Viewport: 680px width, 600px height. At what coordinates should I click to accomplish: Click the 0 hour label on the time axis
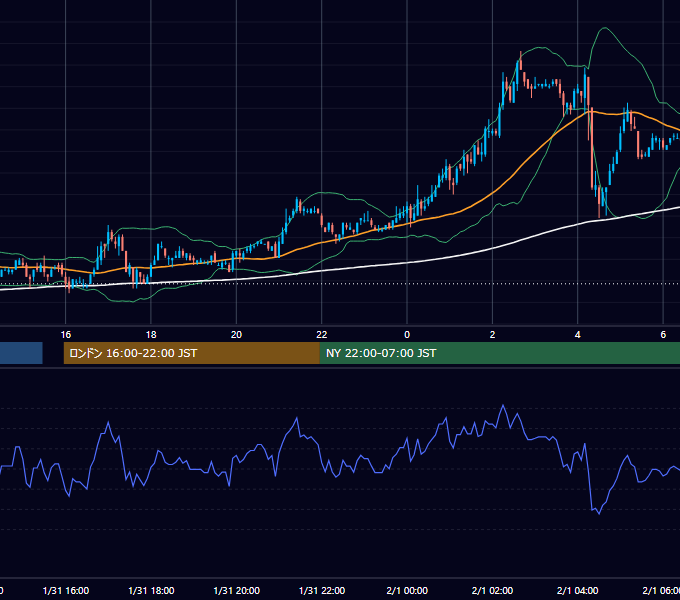407,335
